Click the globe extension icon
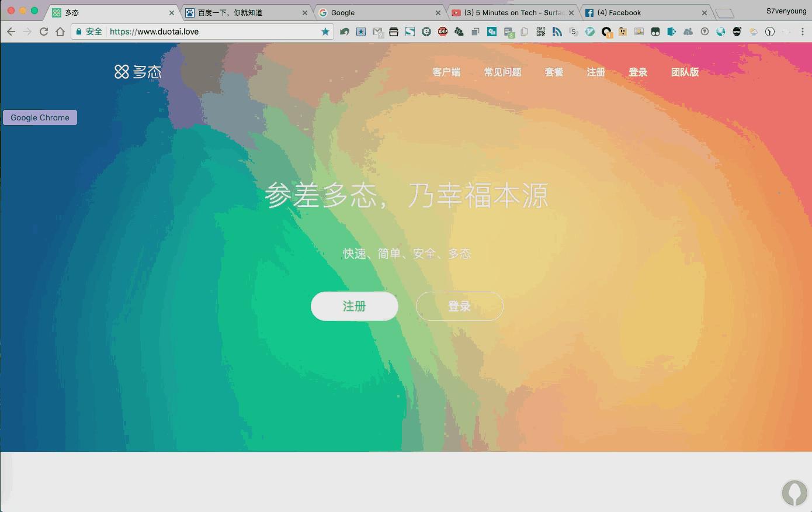812x512 pixels. click(x=721, y=32)
